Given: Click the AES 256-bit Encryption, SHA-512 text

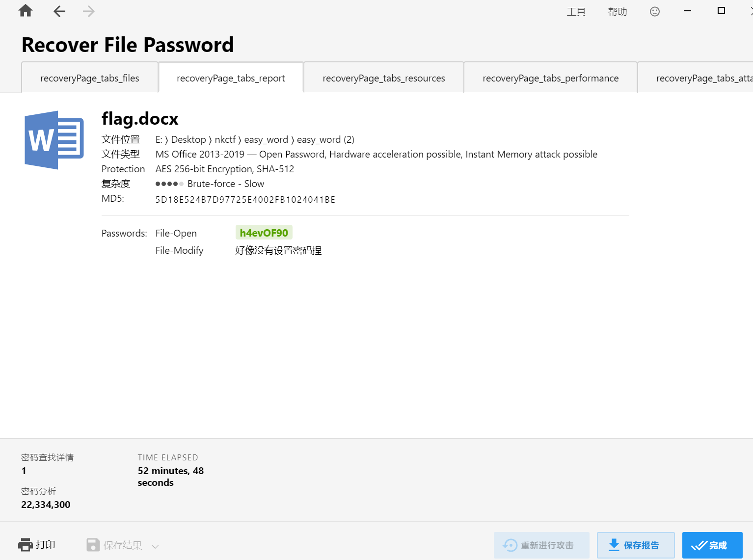Looking at the screenshot, I should click(x=225, y=169).
